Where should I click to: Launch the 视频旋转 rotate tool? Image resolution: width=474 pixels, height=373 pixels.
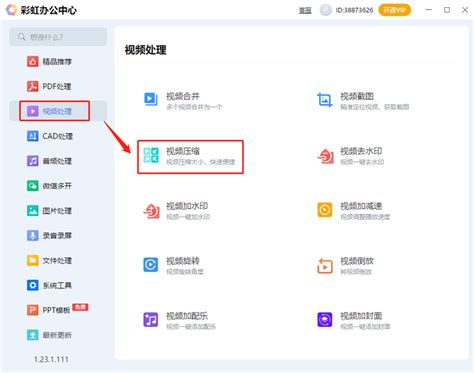173,266
